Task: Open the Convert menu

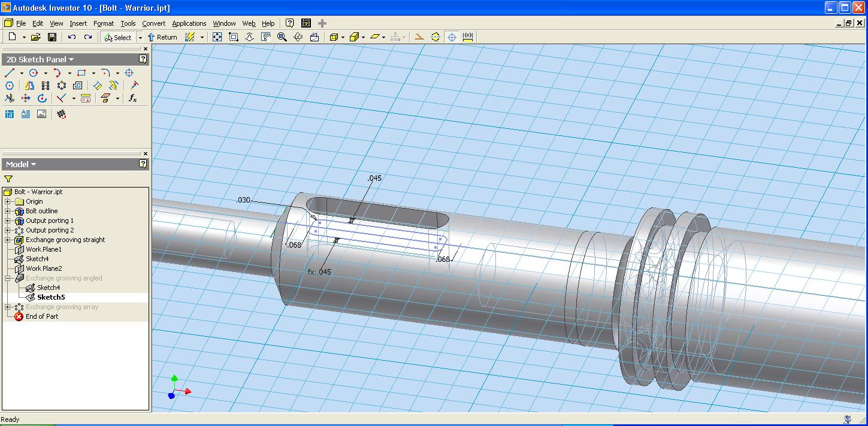Action: coord(154,23)
